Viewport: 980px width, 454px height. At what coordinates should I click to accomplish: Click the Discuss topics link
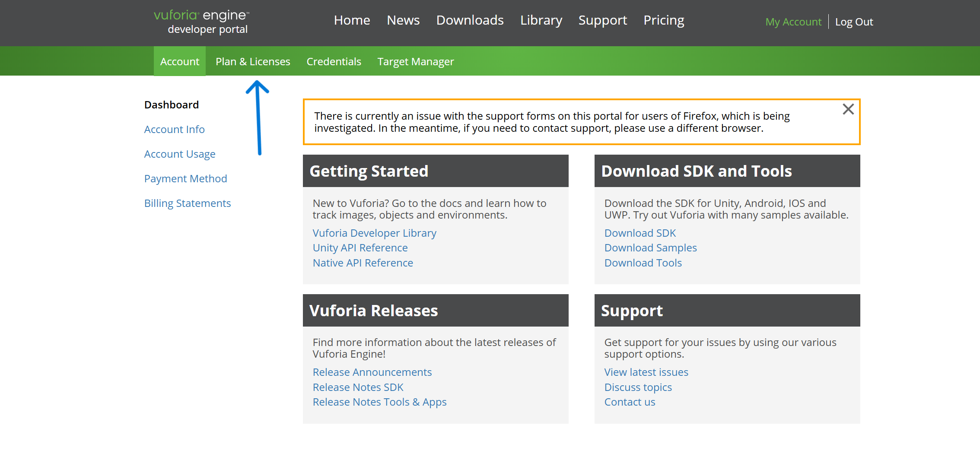pyautogui.click(x=638, y=387)
